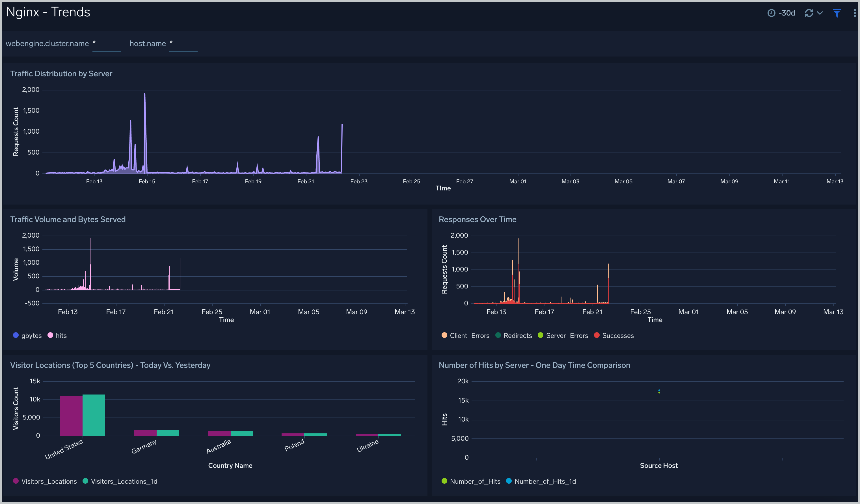Toggle the Visitors_Locations_1d legend entry

click(x=120, y=481)
